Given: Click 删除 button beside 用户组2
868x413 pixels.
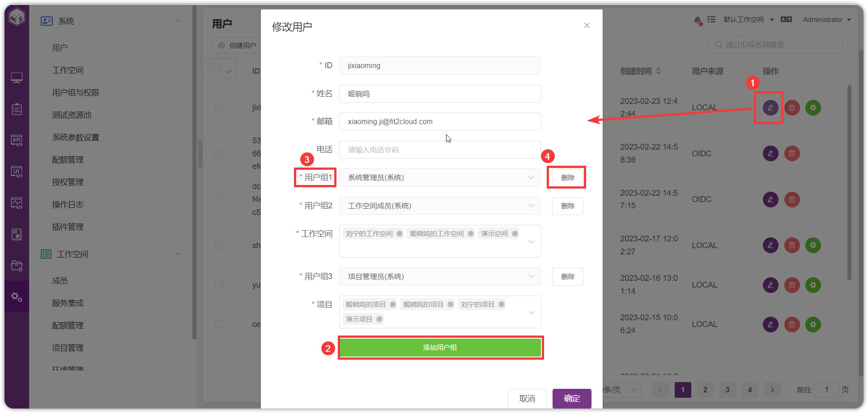Looking at the screenshot, I should tap(567, 206).
